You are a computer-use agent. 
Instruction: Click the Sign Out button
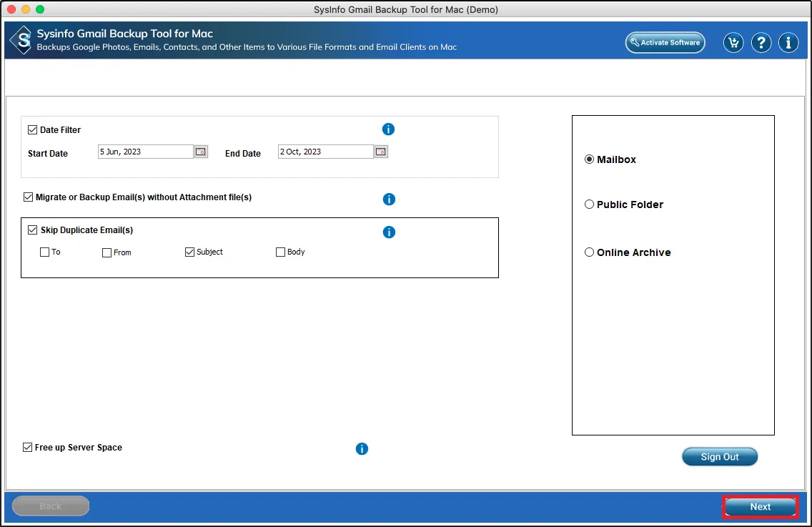click(719, 456)
